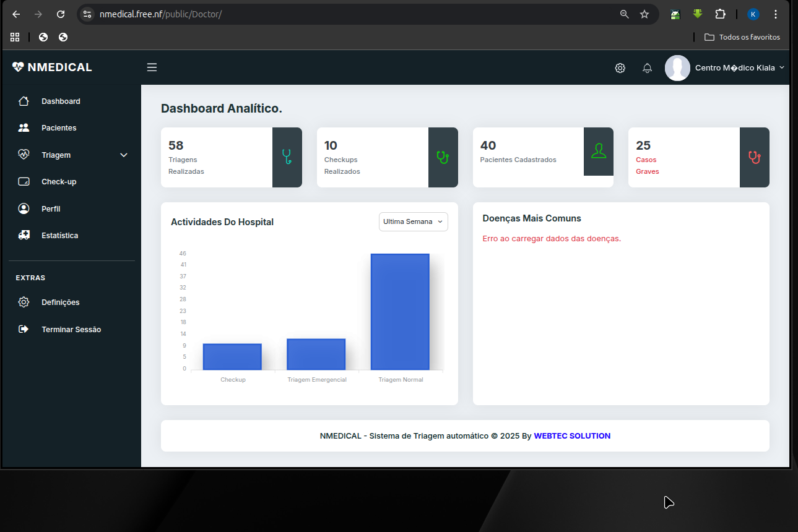The image size is (798, 532).
Task: Click the user icon on Pacientes Cadastrados card
Action: 598,151
